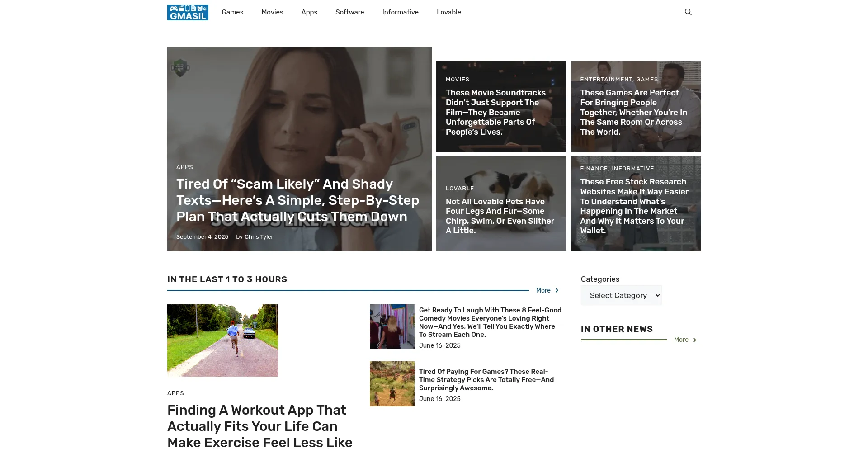Viewport: 868px width, 449px height.
Task: Expand the Select Category dropdown
Action: [621, 295]
